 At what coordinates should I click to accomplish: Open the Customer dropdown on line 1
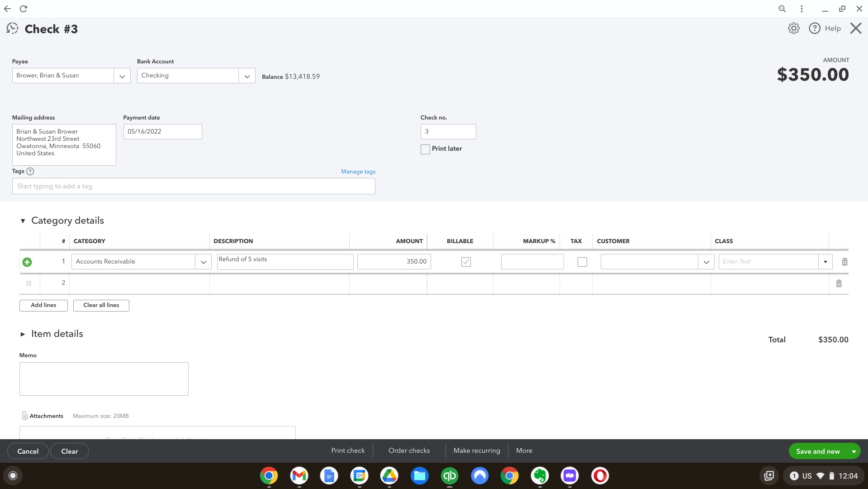click(x=706, y=262)
